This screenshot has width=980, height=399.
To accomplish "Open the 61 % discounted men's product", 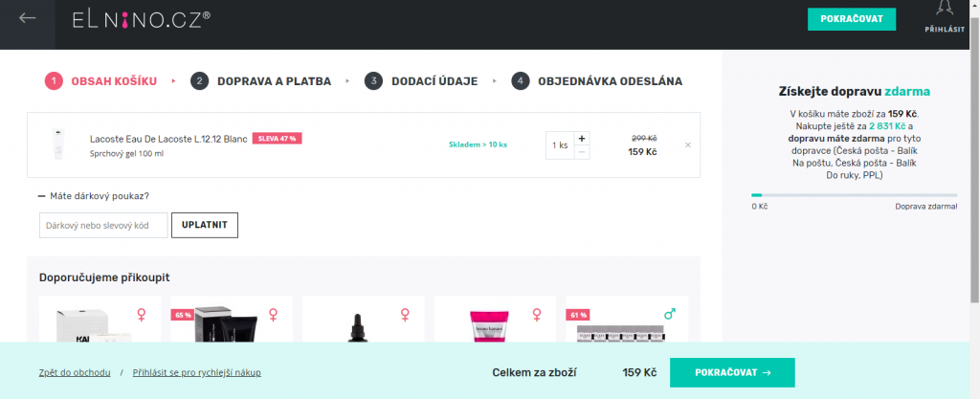I will pos(627,319).
